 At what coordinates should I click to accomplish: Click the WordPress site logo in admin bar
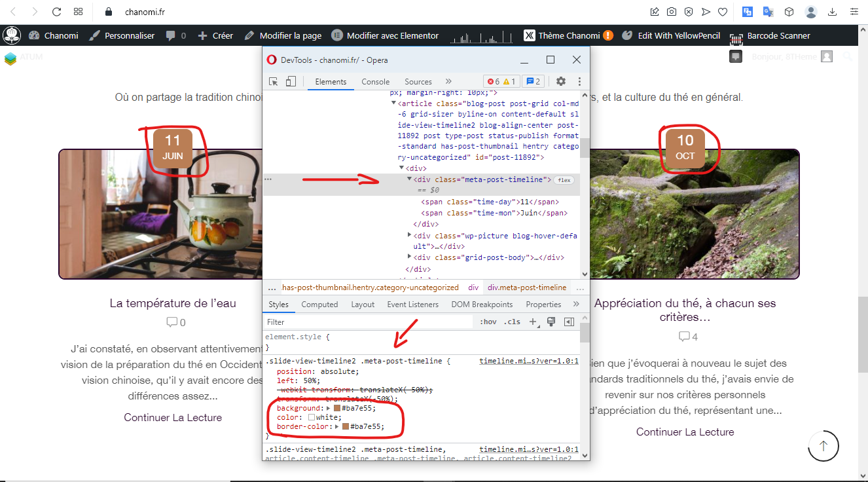12,35
